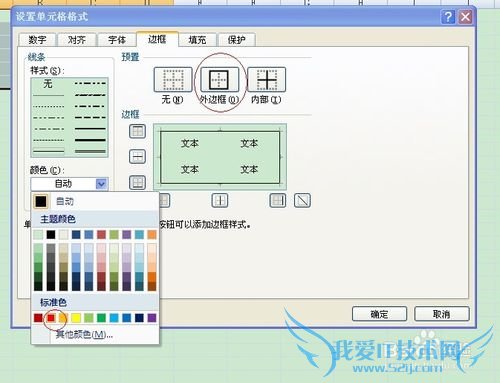Pick standard red in 标准色 row

51,318
